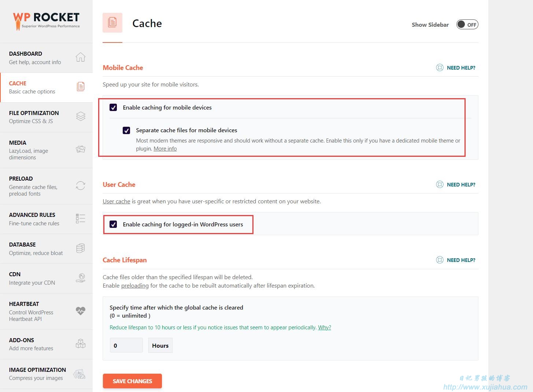The height and width of the screenshot is (392, 533).
Task: Click the Preload refresh arrows icon
Action: coord(81,185)
